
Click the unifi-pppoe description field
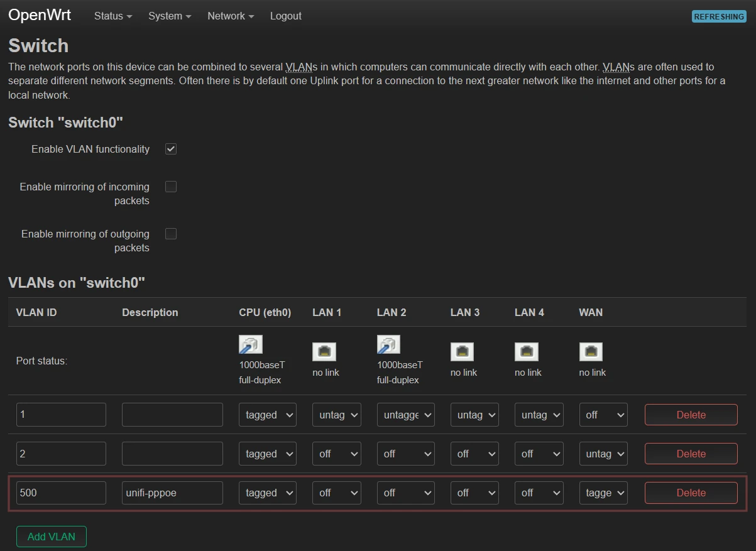click(172, 493)
